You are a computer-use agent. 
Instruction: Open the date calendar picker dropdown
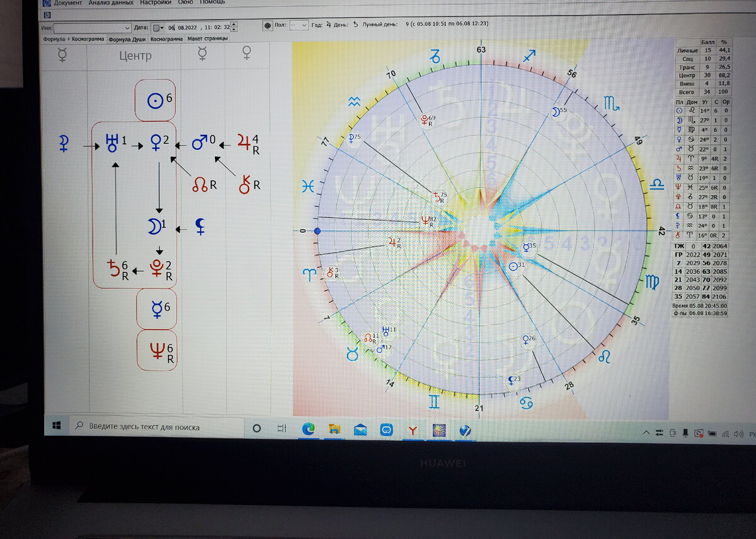158,28
